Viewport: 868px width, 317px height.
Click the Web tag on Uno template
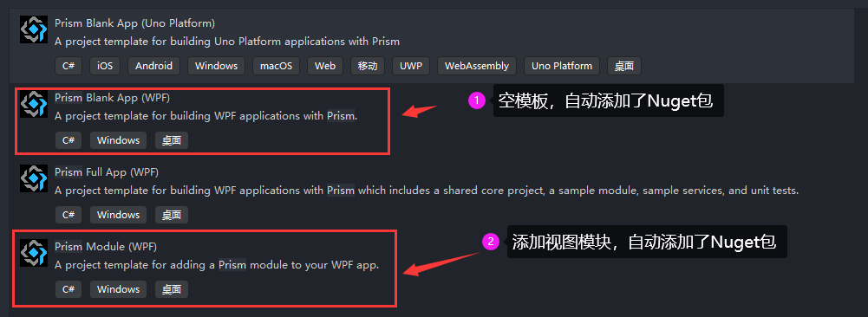coord(325,66)
